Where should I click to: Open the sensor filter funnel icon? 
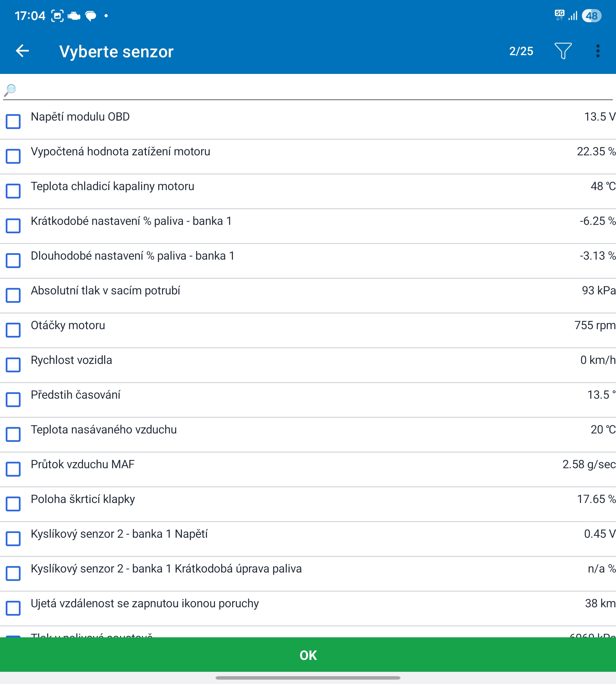pos(563,51)
